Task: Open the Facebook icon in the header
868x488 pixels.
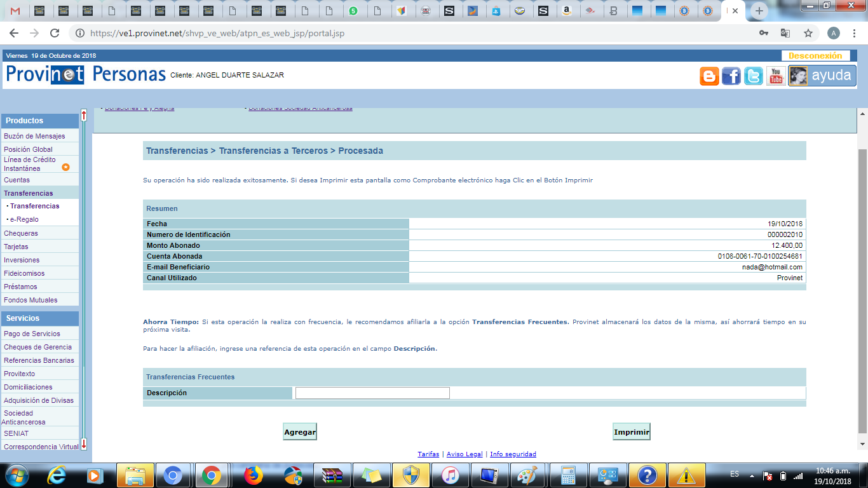Action: pyautogui.click(x=731, y=76)
